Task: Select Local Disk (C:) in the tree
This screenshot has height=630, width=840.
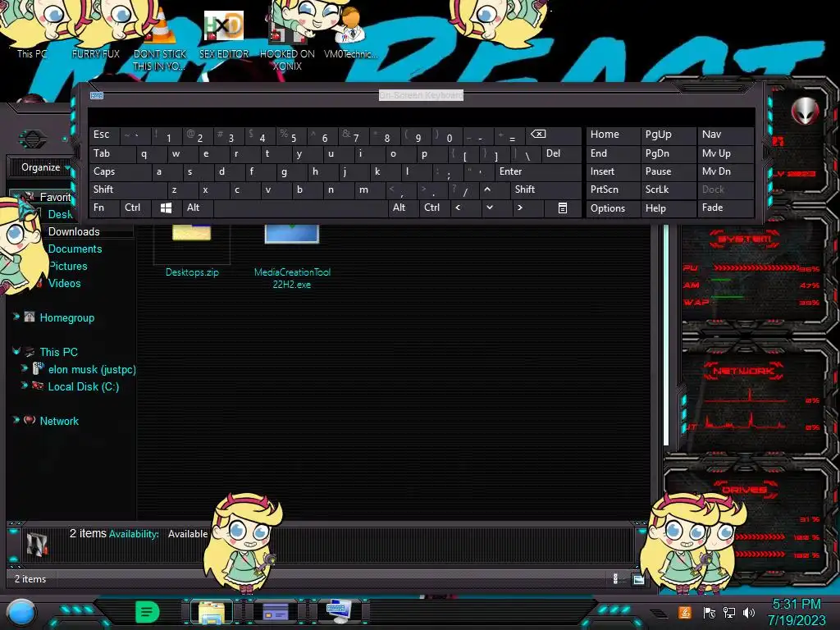Action: pyautogui.click(x=84, y=387)
